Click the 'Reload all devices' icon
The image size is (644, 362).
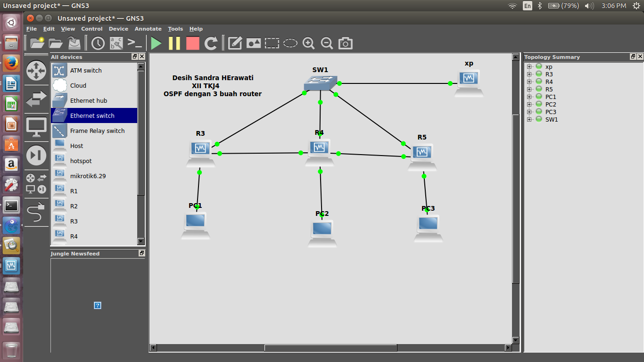[211, 43]
